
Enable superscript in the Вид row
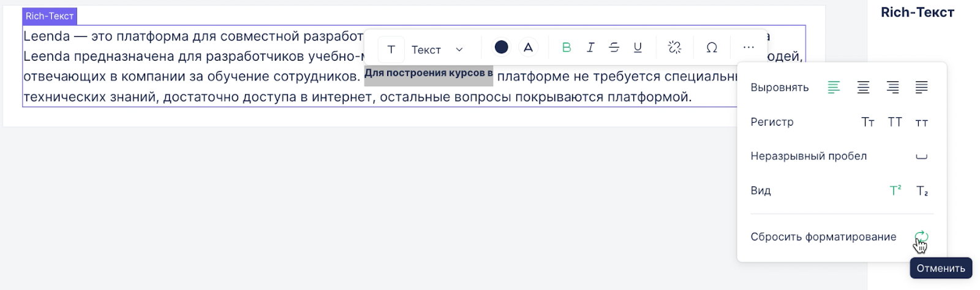(x=895, y=191)
